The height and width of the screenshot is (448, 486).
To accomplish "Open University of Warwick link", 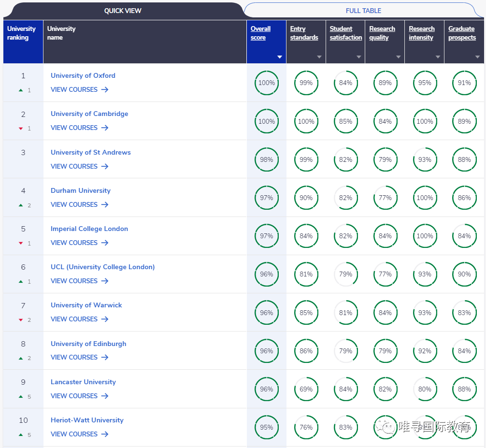I will [x=86, y=305].
